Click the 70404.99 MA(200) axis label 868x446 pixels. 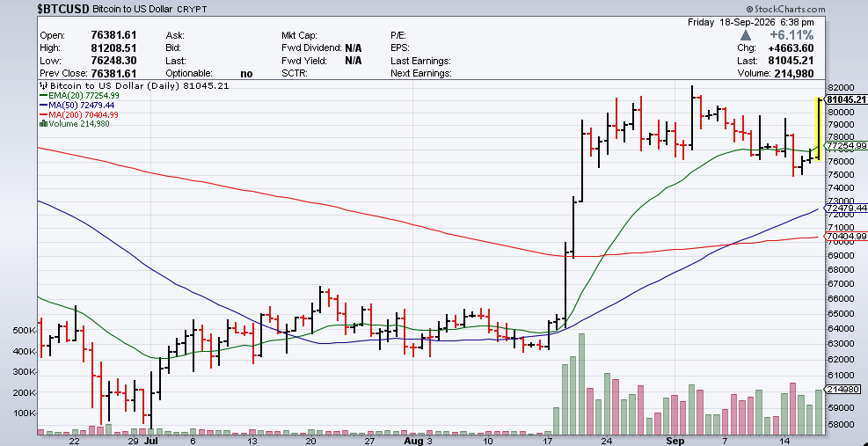point(846,236)
